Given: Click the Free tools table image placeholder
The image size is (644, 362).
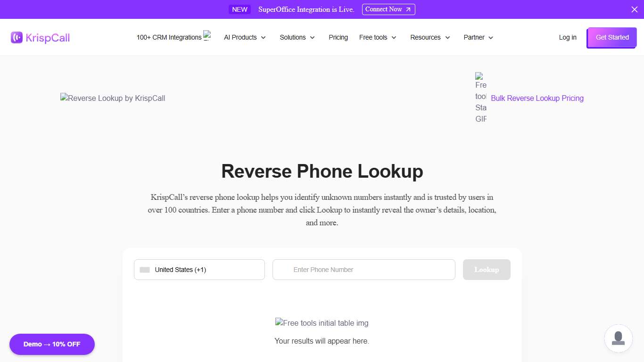Looking at the screenshot, I should (322, 323).
